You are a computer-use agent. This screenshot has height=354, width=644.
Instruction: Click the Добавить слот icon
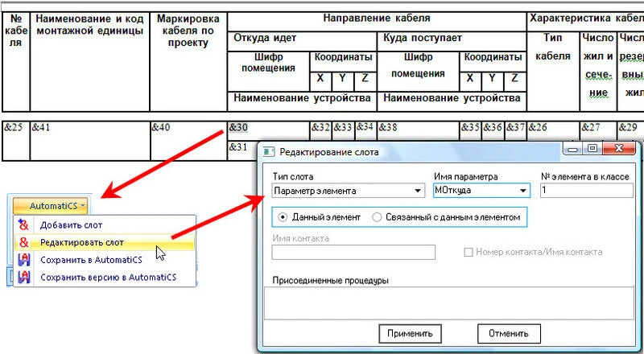24,224
